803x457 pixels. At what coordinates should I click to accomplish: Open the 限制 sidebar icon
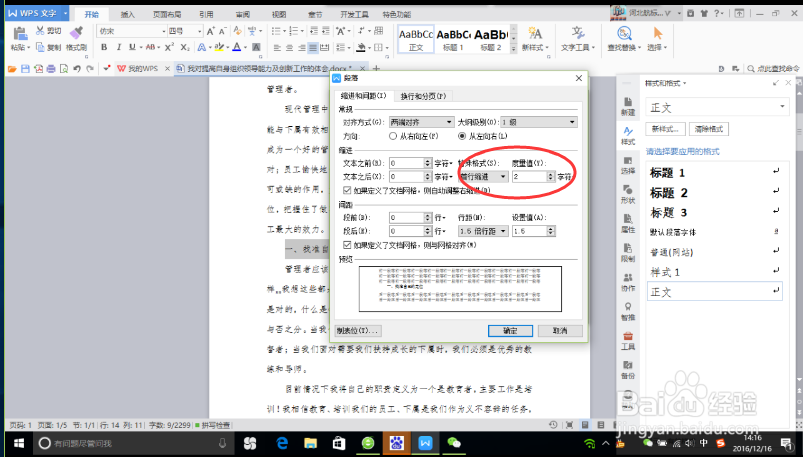(628, 253)
